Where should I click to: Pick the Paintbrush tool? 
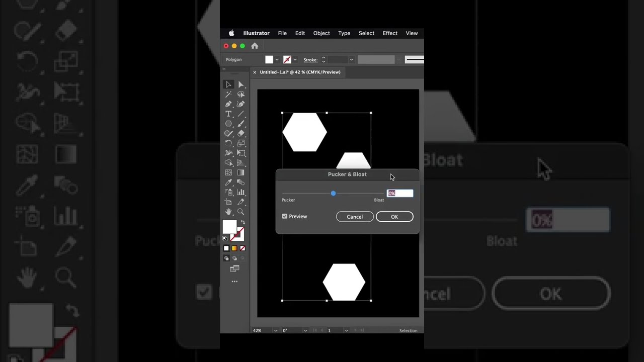click(x=241, y=124)
